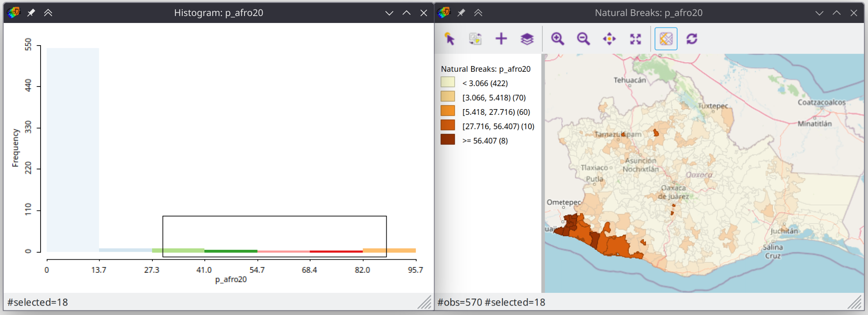Image resolution: width=868 pixels, height=315 pixels.
Task: Click GeoDa app icon in Histogram title bar
Action: 14,13
